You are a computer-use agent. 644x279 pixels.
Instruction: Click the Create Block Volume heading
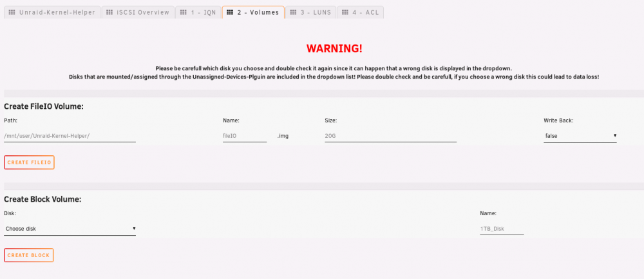[x=43, y=199]
